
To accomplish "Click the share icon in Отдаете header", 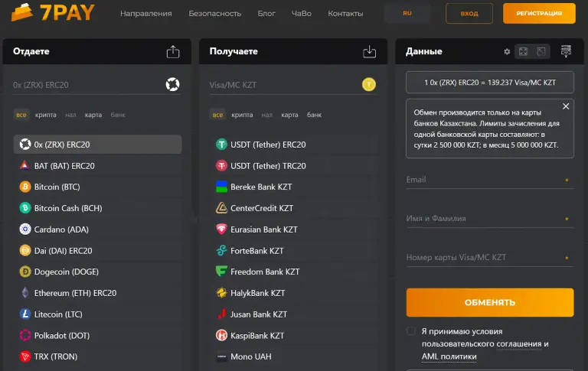I will (x=173, y=52).
